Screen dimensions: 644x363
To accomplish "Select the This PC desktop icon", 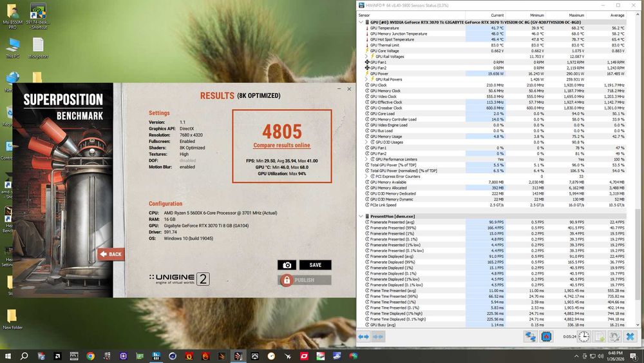I will 13,48.
